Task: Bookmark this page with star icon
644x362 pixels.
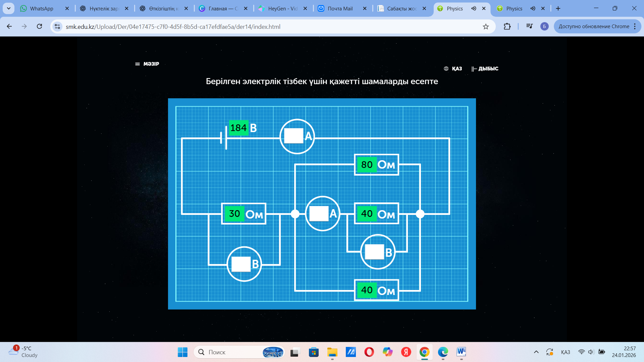Action: [x=486, y=26]
